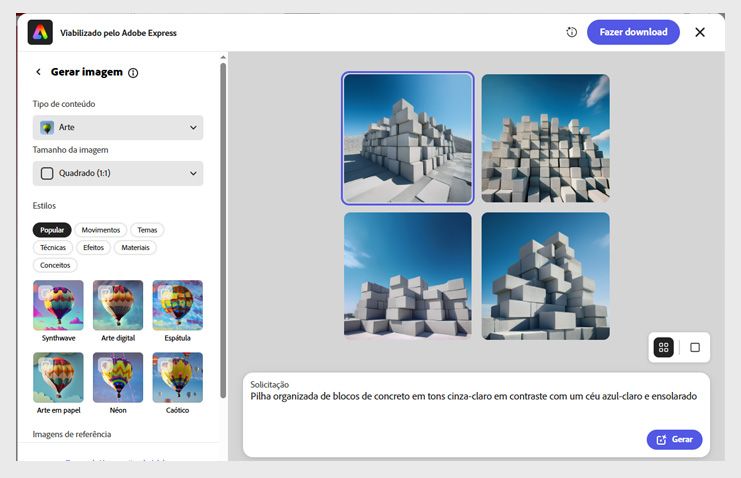Select the top-left generated concrete blocks image
Image resolution: width=741 pixels, height=478 pixels.
pos(407,138)
